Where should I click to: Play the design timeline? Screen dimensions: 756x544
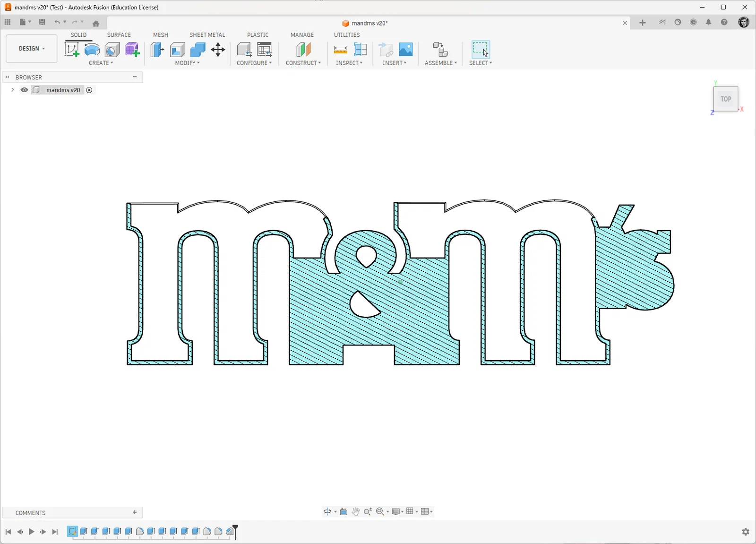pos(32,532)
